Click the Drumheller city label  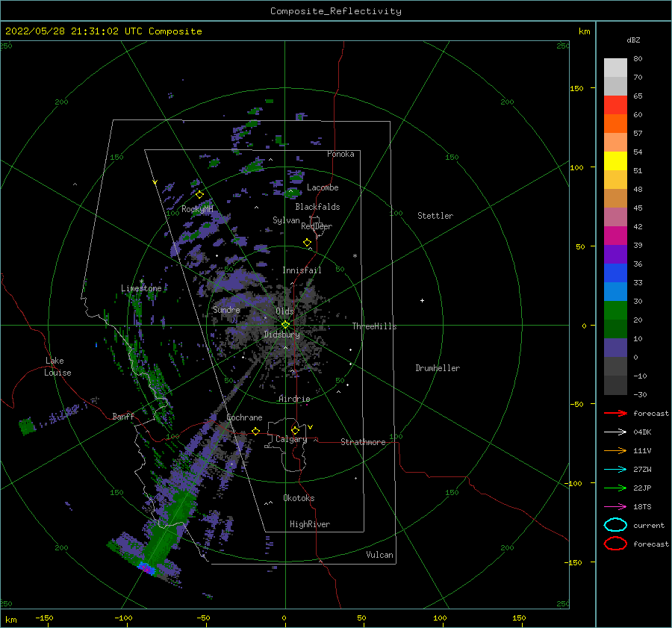(438, 368)
